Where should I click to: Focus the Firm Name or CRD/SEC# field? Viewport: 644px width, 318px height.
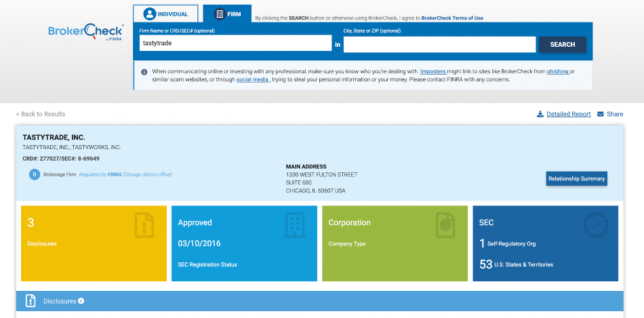coord(235,43)
